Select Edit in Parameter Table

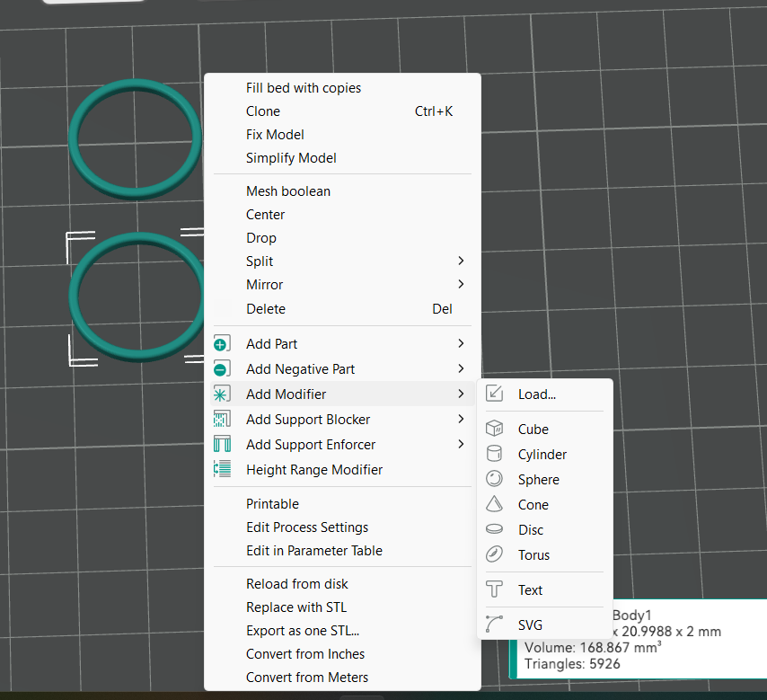click(x=313, y=551)
